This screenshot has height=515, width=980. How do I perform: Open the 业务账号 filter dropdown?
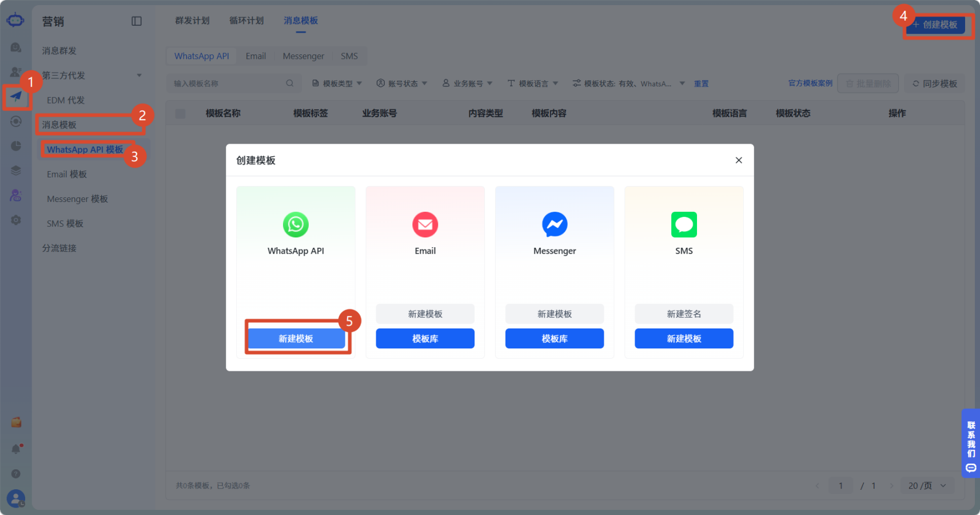click(x=468, y=84)
